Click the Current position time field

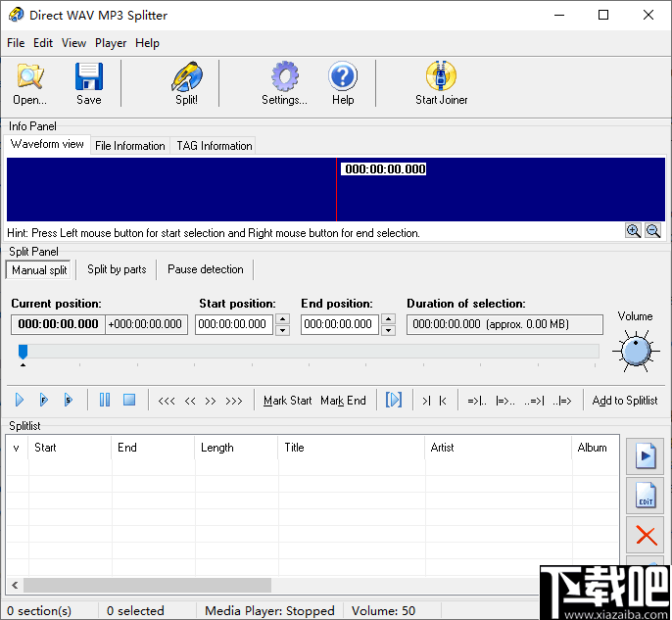tap(59, 324)
